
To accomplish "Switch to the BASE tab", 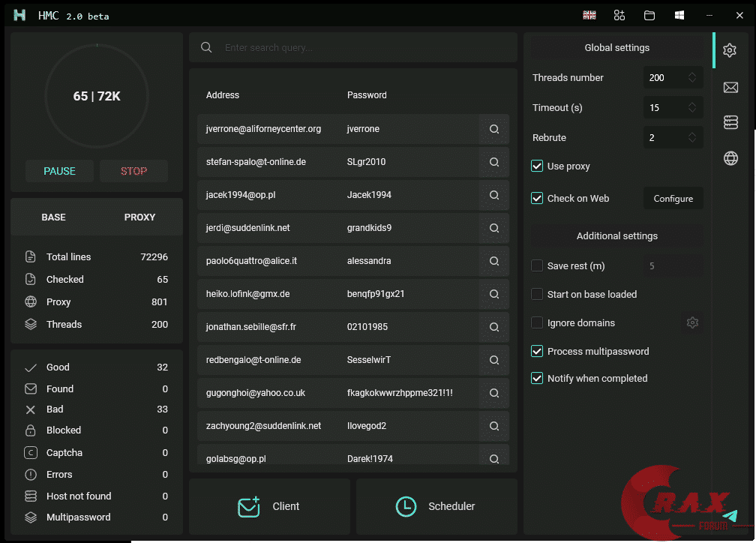I will click(x=53, y=217).
